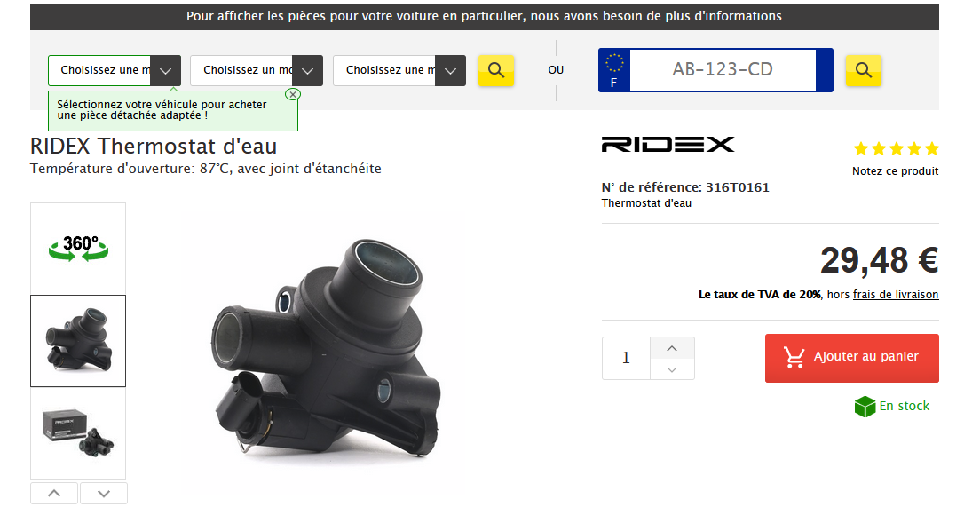
Task: Open the first vehicle make dropdown
Action: (x=115, y=71)
